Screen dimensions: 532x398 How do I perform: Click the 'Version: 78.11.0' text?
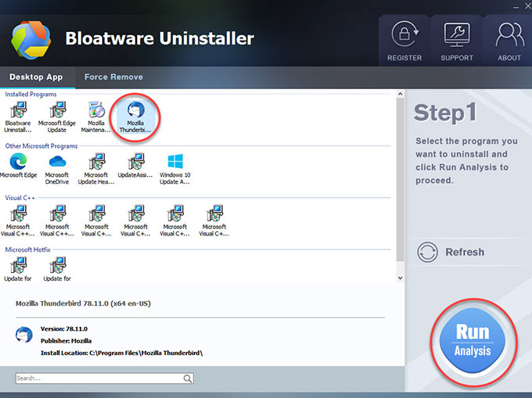[64, 329]
